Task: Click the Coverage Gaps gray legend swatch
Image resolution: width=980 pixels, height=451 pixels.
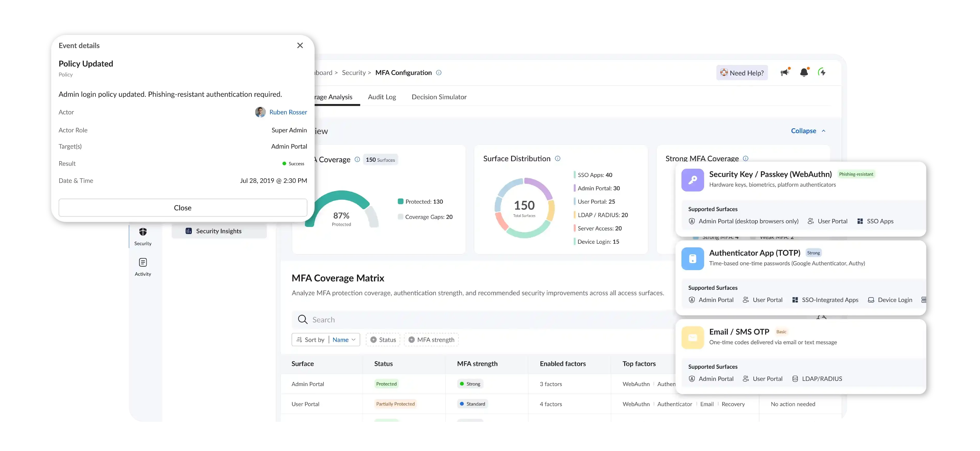Action: click(x=400, y=217)
